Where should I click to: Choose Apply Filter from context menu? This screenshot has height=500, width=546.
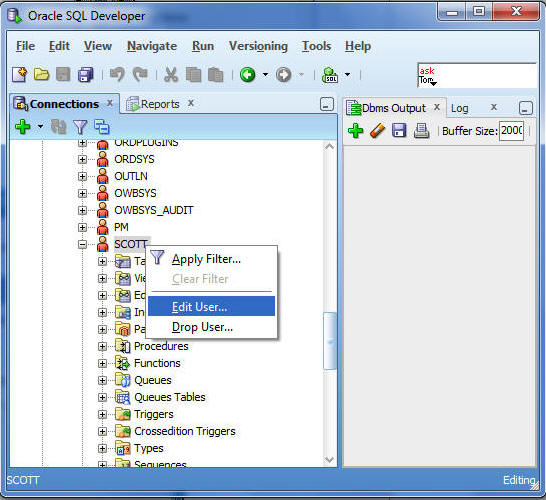pos(211,259)
